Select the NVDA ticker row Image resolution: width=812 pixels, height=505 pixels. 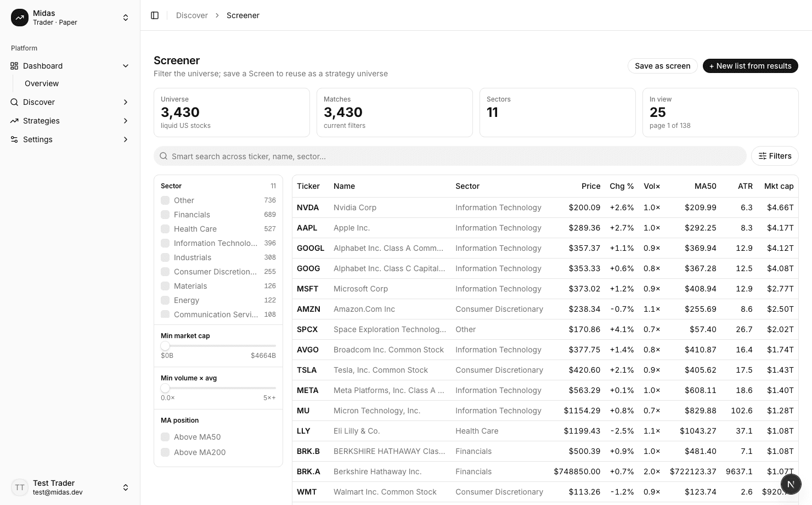[x=545, y=207]
